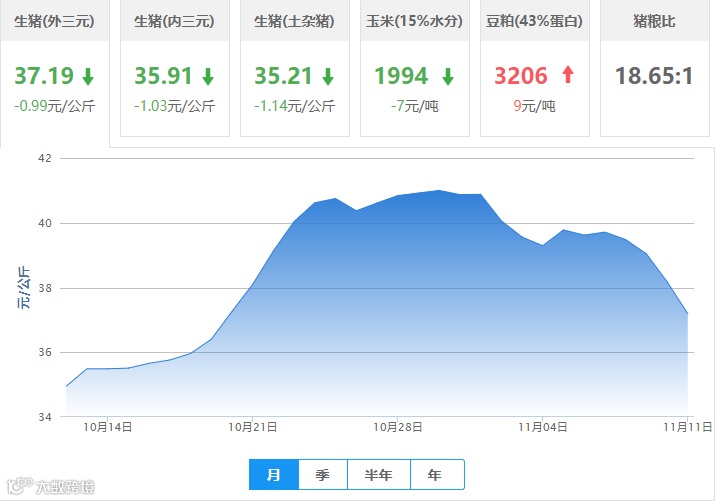Viewport: 716px width, 501px height.
Task: Click the 10月14日 axis label
Action: (x=108, y=427)
